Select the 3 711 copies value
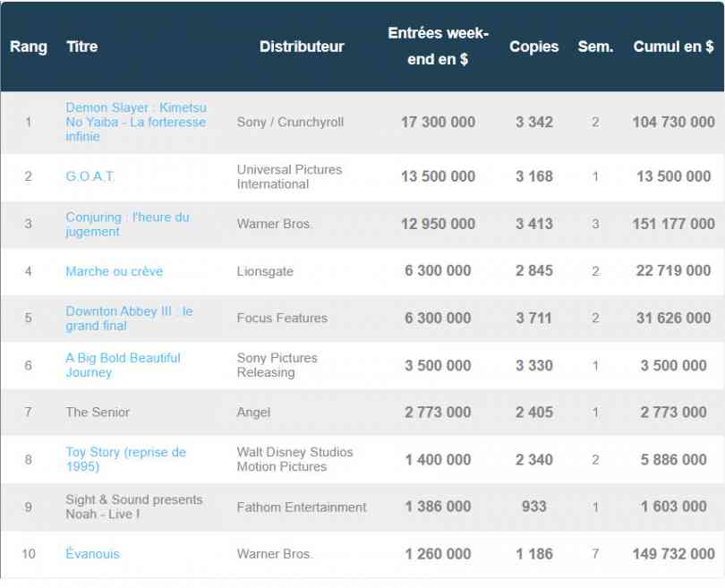Image resolution: width=725 pixels, height=588 pixels. click(x=534, y=318)
